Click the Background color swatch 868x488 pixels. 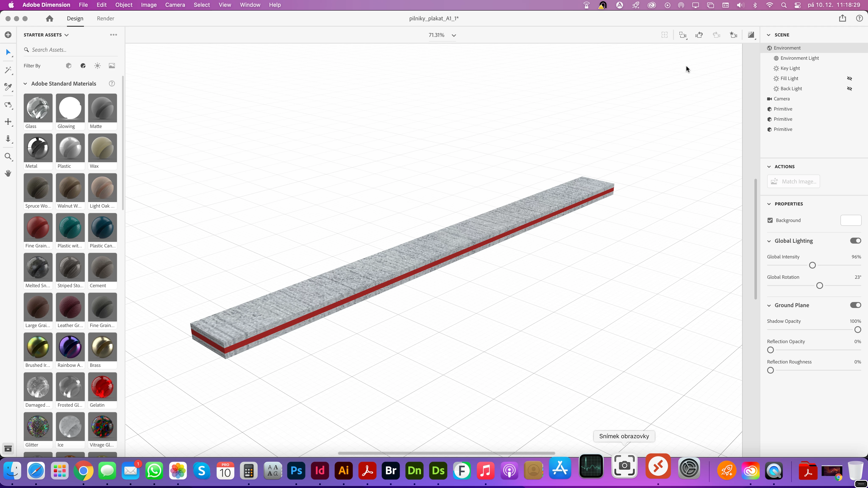point(851,220)
